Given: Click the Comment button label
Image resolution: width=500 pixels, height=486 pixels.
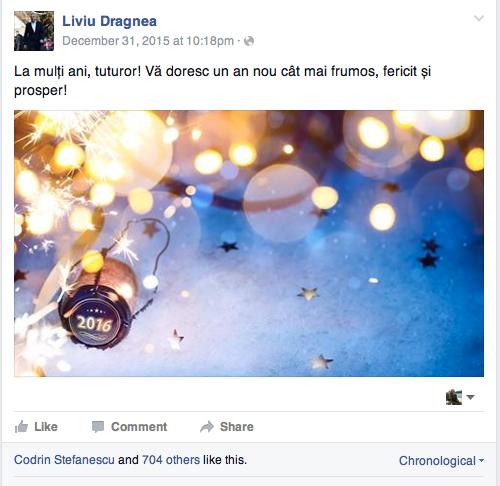Looking at the screenshot, I should (x=139, y=427).
